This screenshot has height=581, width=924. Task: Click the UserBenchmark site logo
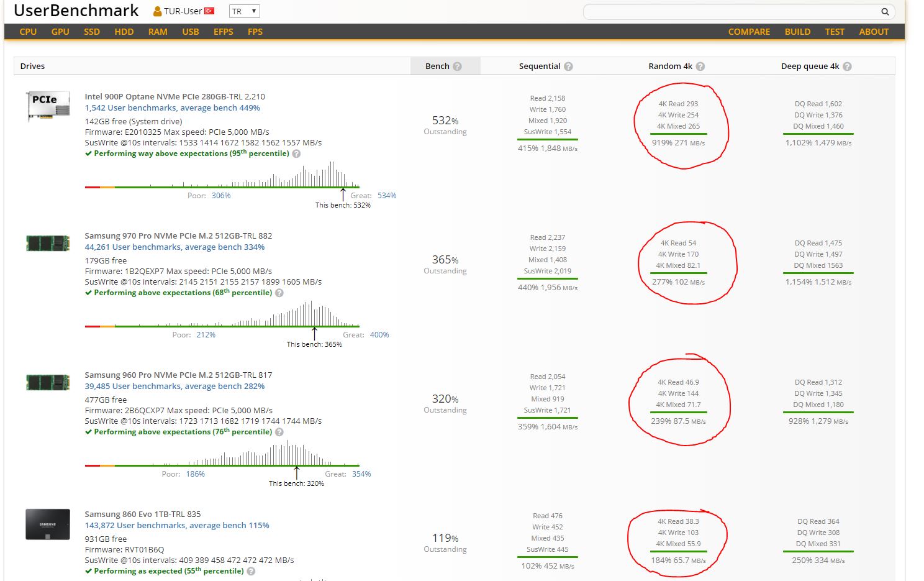click(76, 11)
